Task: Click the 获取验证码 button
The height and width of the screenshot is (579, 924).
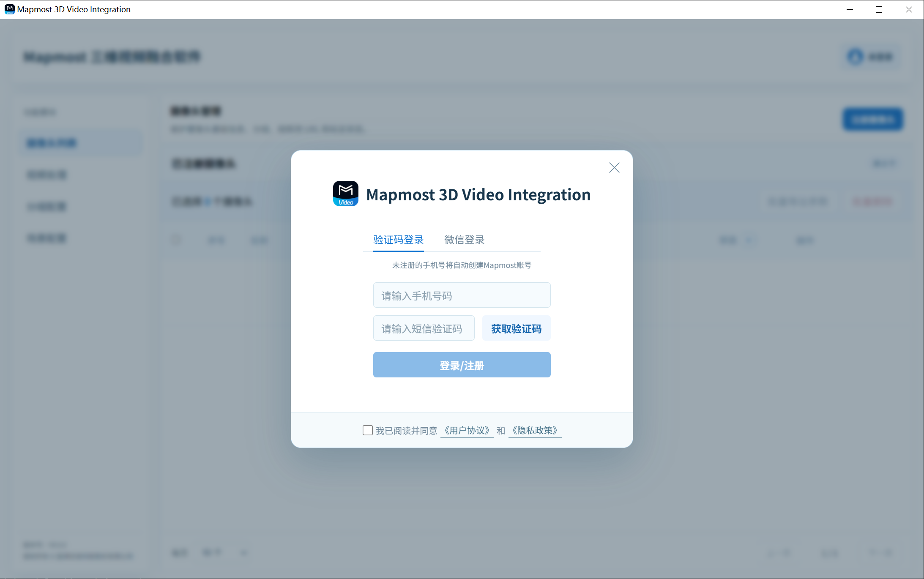Action: click(x=516, y=328)
